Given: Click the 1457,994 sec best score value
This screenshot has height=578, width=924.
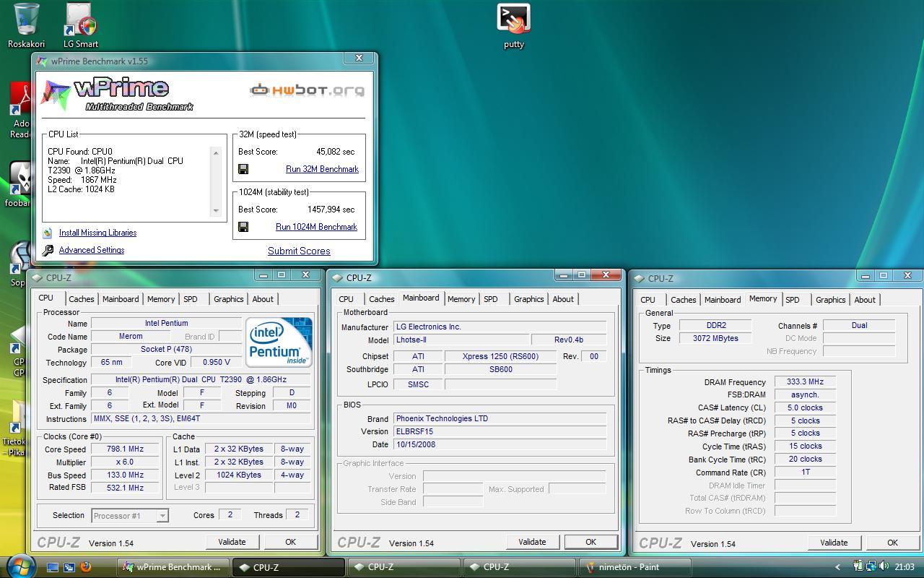Looking at the screenshot, I should (331, 210).
